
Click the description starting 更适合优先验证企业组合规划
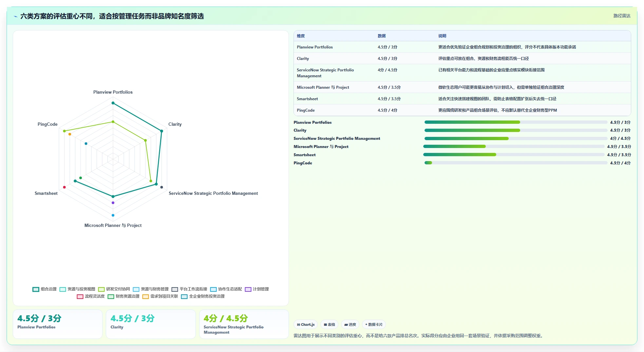pyautogui.click(x=507, y=47)
